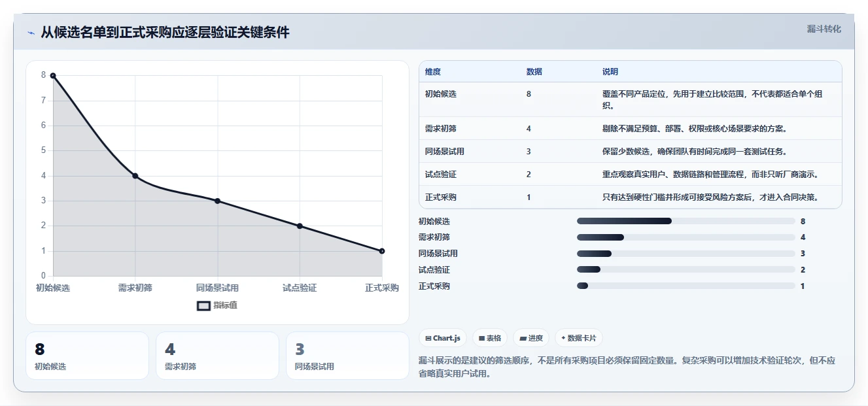Click the description starting 只有达到硬性门槛

(710, 197)
